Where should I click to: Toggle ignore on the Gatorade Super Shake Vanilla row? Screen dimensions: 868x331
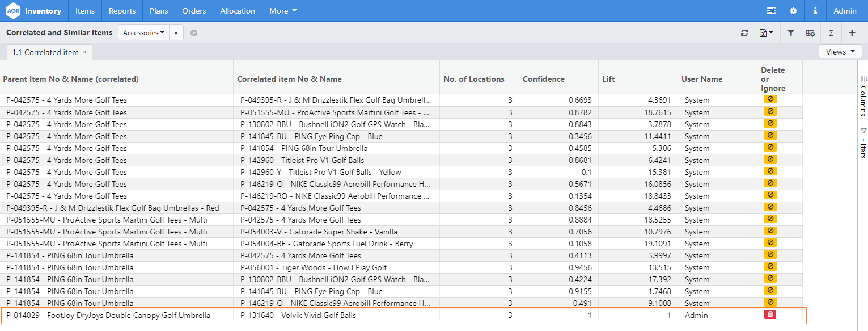tap(770, 231)
